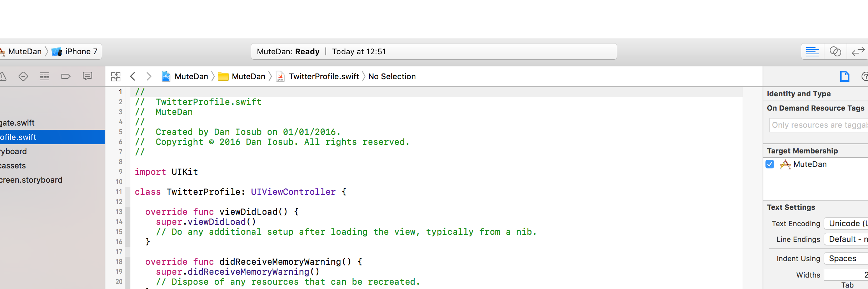The width and height of the screenshot is (868, 289).
Task: Go back in editor history
Action: point(133,76)
